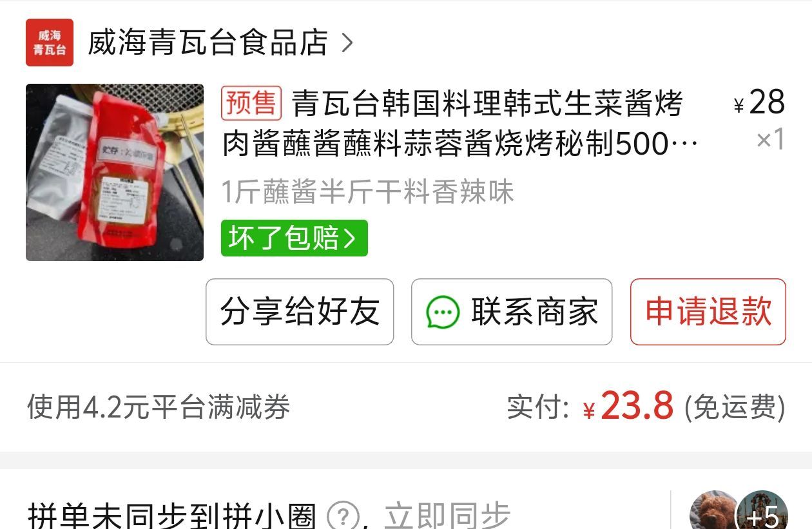
Task: Tap the ¥28 item price
Action: click(760, 102)
